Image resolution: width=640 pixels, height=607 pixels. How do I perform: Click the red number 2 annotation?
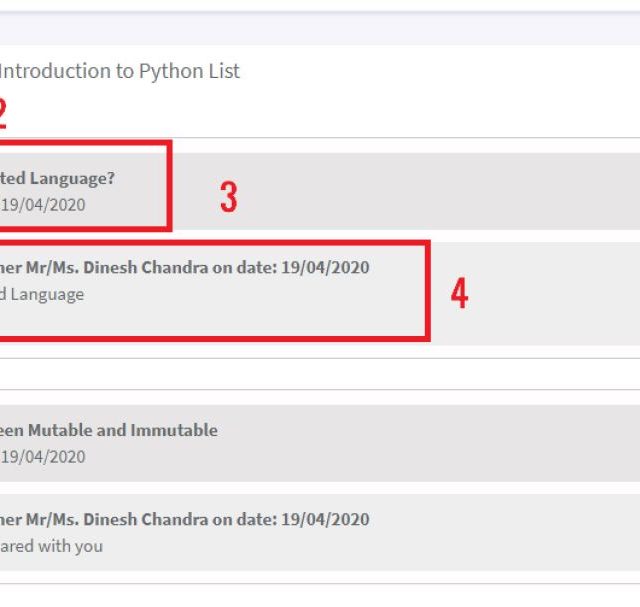[3, 114]
